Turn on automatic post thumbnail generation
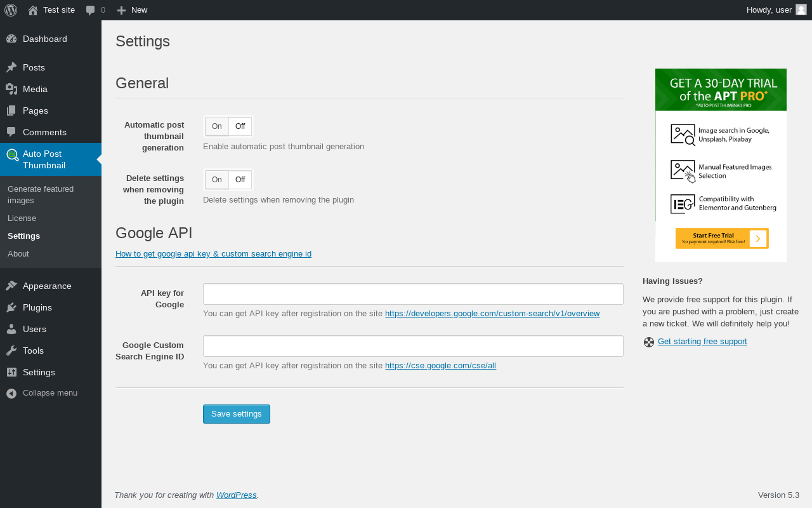This screenshot has height=508, width=812. pyautogui.click(x=217, y=126)
